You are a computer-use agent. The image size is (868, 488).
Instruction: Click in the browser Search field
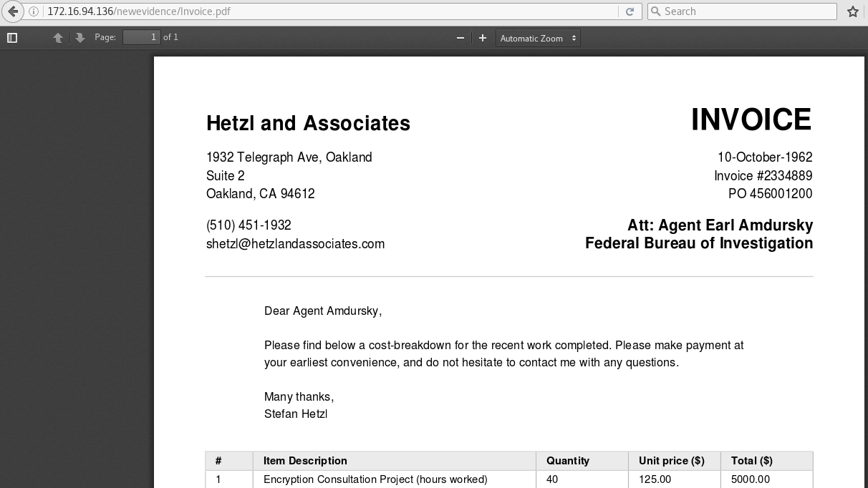[745, 11]
